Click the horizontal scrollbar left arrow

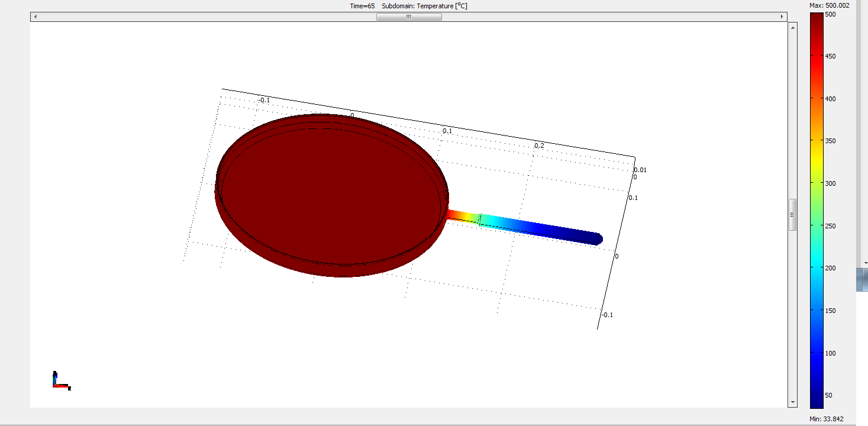[x=36, y=17]
